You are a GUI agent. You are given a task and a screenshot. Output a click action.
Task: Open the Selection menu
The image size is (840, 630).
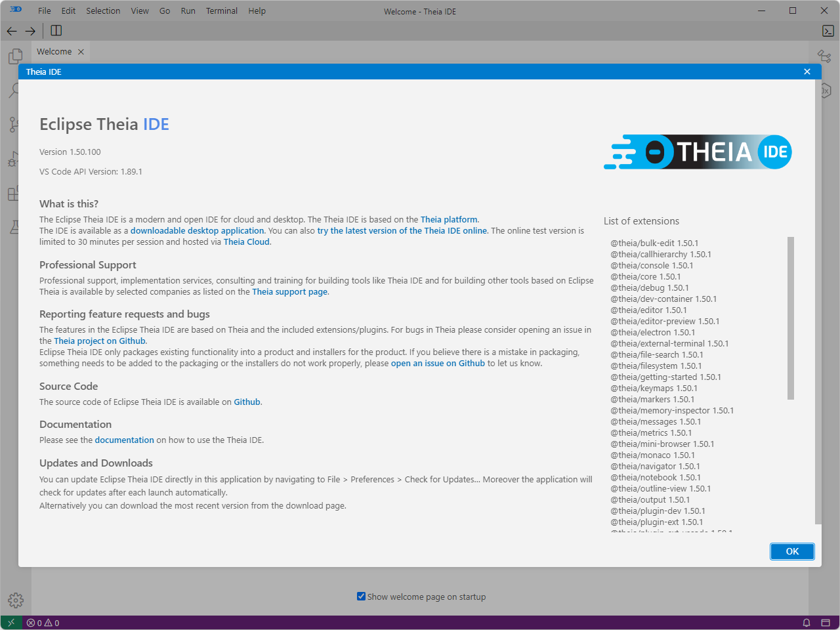(x=102, y=10)
